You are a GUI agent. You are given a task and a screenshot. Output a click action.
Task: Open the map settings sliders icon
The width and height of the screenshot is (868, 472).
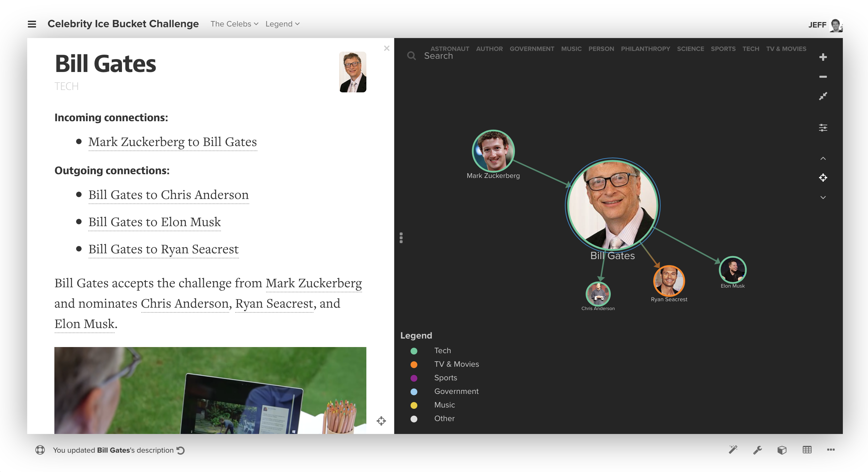click(823, 128)
